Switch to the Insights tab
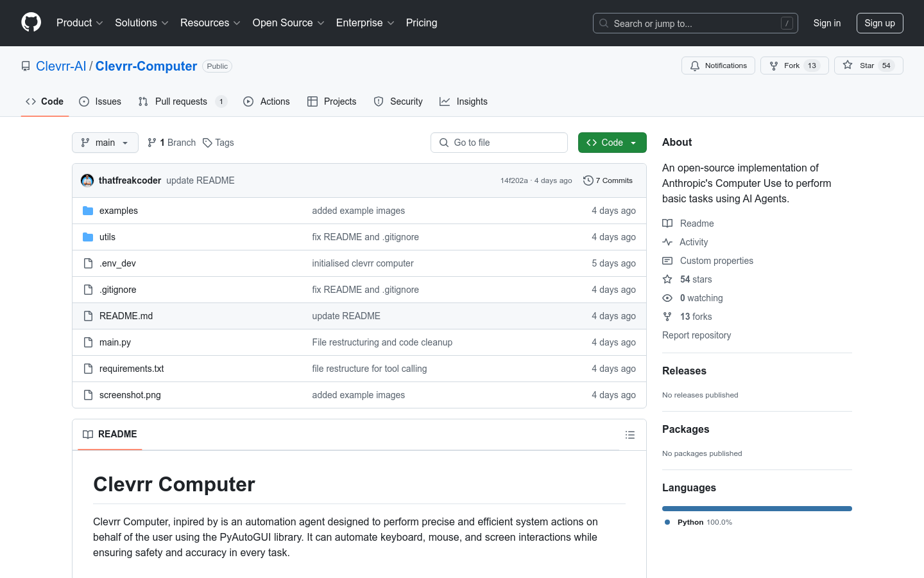 coord(463,101)
